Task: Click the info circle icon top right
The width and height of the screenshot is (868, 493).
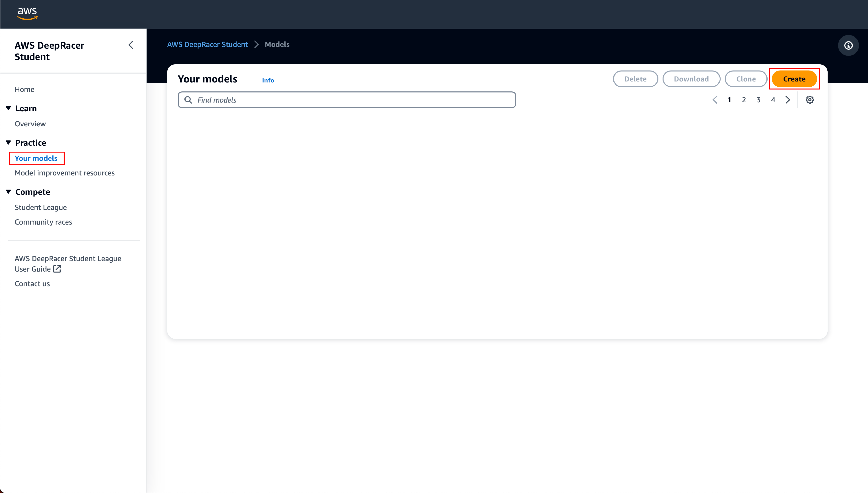Action: (848, 45)
